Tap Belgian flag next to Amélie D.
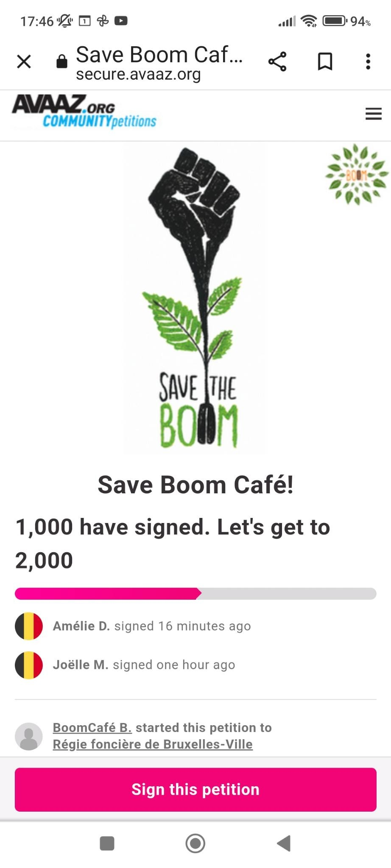 [29, 626]
